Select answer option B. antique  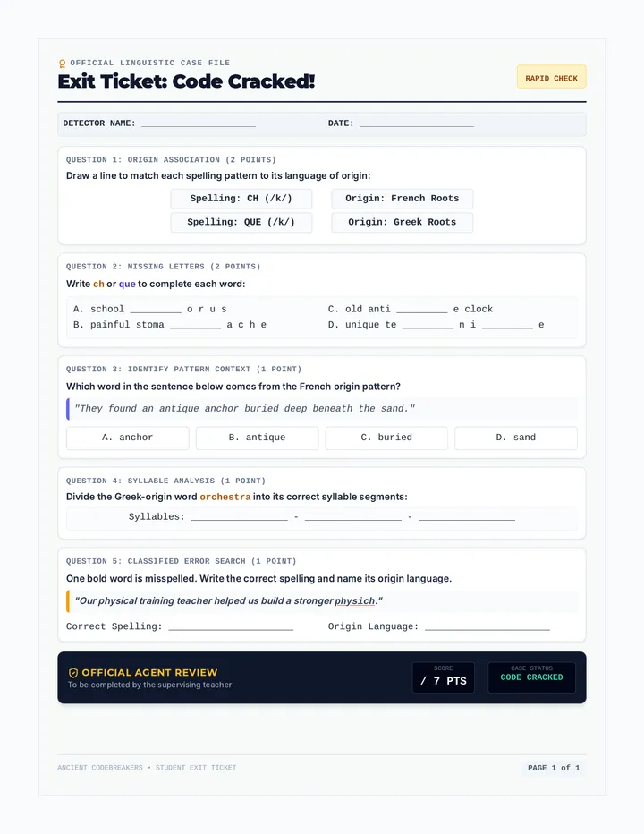(x=257, y=438)
